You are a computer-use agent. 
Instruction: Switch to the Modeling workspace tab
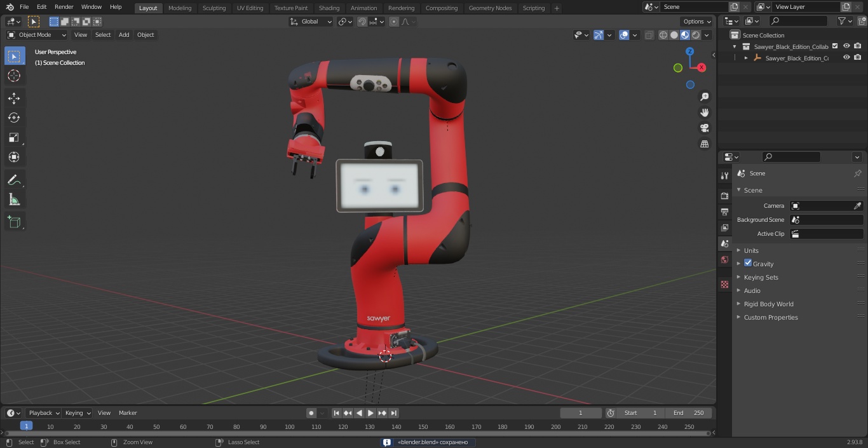[180, 8]
